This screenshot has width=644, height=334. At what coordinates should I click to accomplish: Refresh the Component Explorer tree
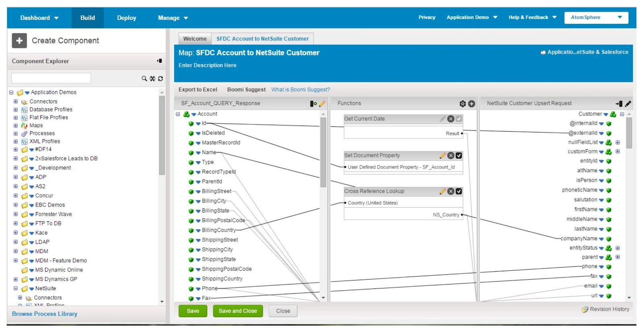[160, 78]
